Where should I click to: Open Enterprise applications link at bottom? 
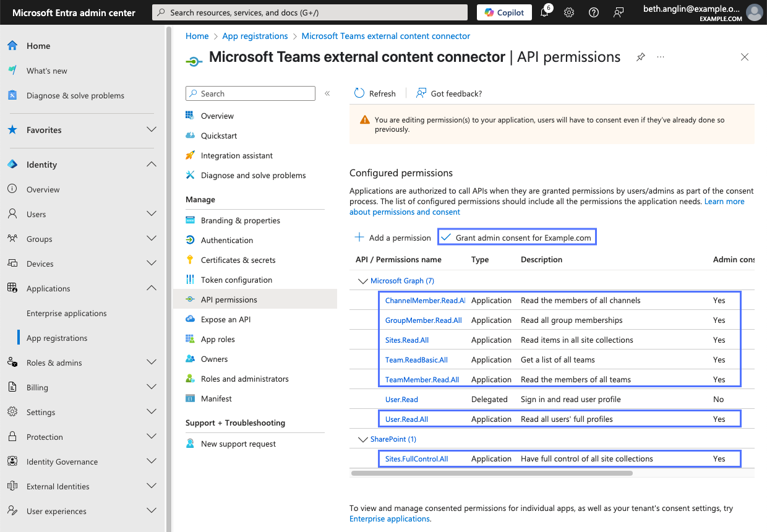390,518
